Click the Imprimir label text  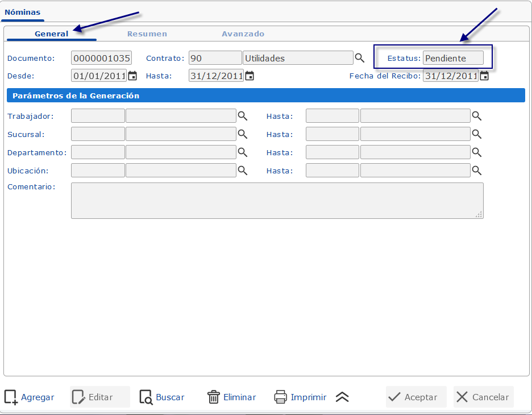pyautogui.click(x=309, y=397)
